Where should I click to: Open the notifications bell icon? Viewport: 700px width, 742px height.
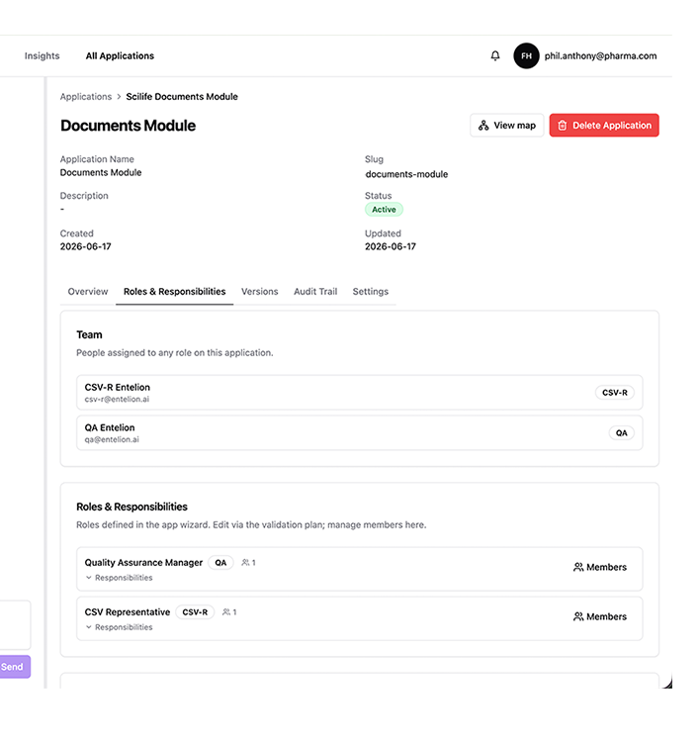coord(494,55)
